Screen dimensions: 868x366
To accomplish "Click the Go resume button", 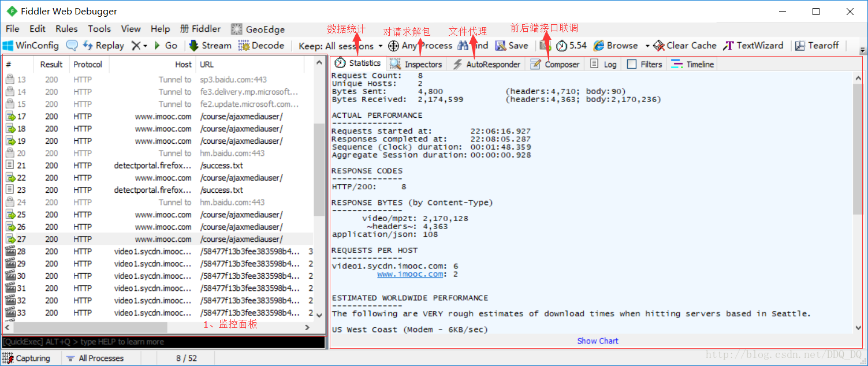I will pos(165,46).
